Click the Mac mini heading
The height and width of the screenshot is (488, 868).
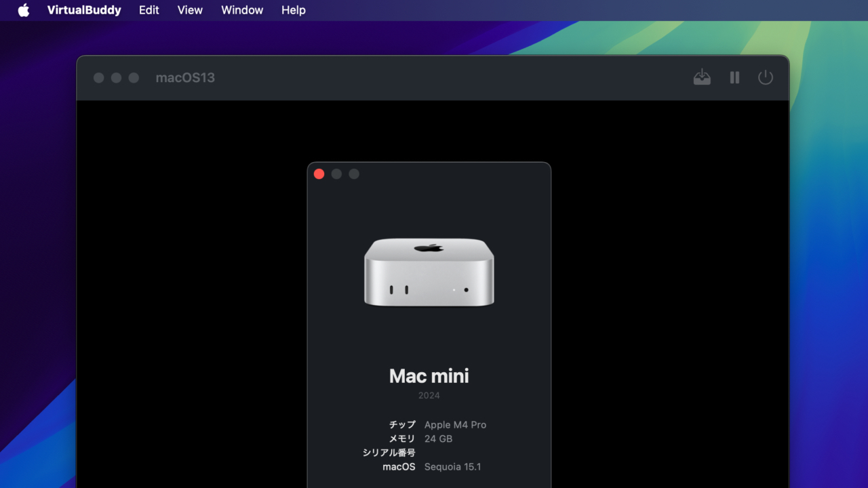point(429,376)
